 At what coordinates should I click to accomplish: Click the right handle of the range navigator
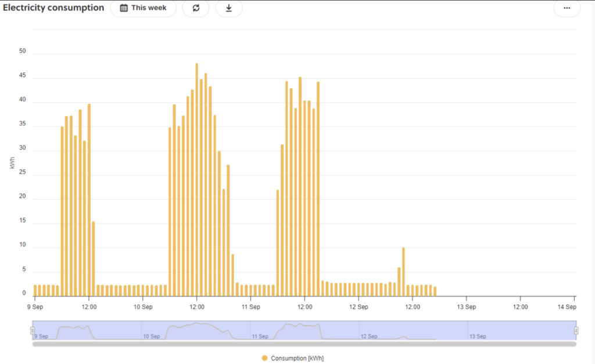(x=576, y=331)
